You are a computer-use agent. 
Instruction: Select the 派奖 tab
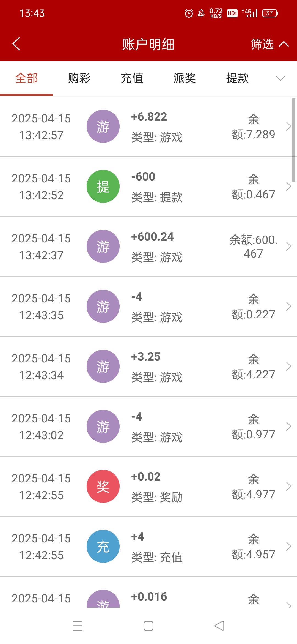click(185, 78)
